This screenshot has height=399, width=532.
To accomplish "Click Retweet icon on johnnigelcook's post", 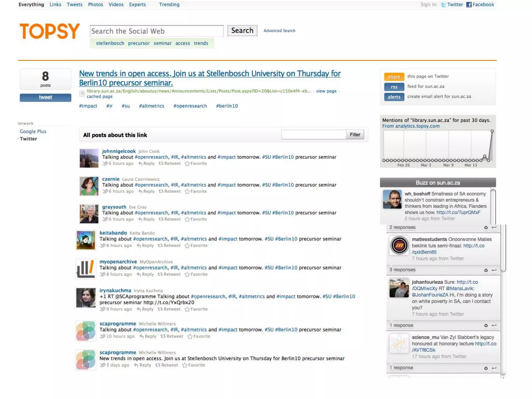I will (x=161, y=163).
